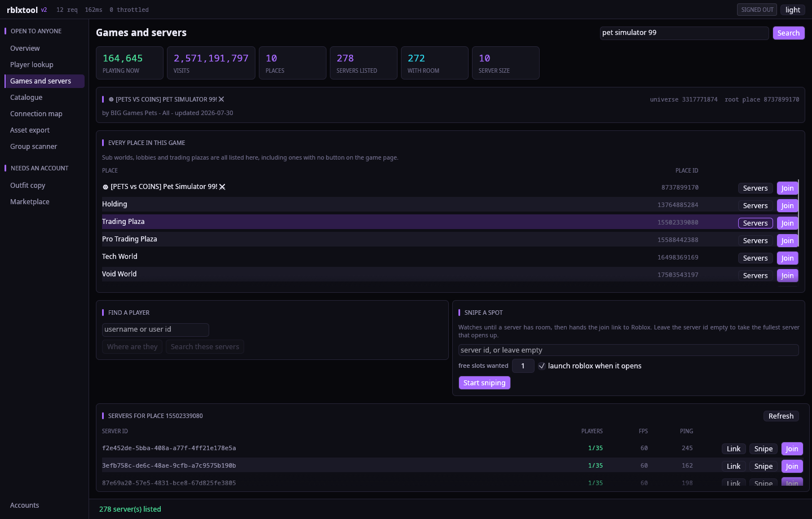Click the Void World place name

(x=119, y=274)
